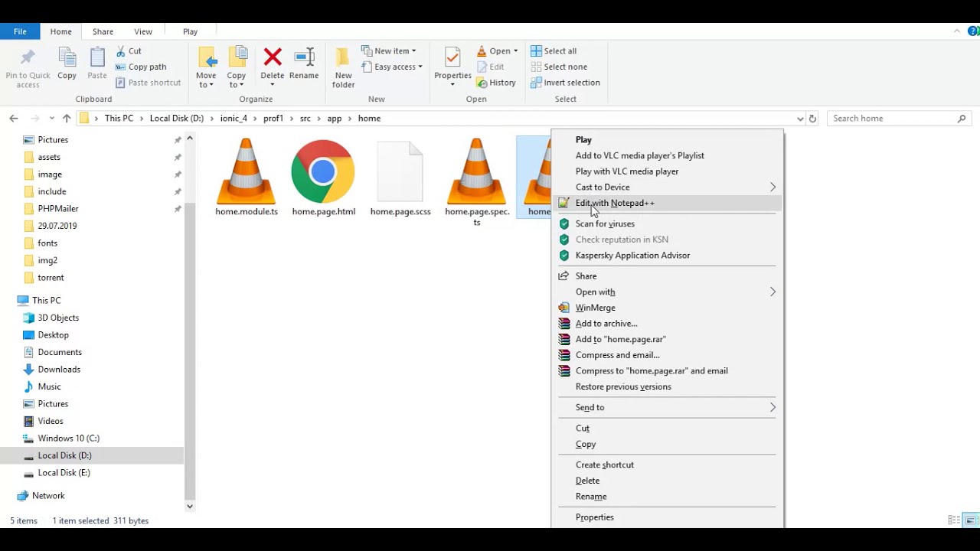
Task: Click Paste shortcut in ribbon
Action: click(148, 83)
